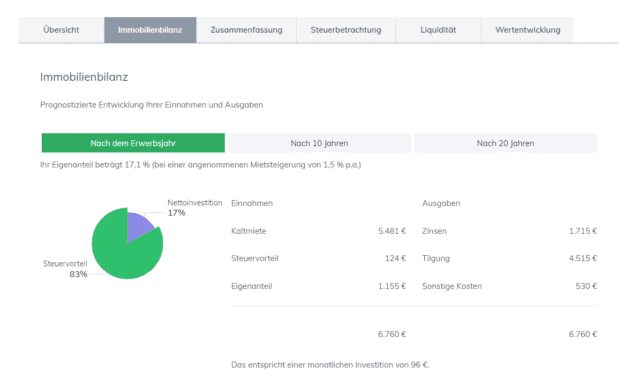Select the Nach dem Erwerbsjahr period
The height and width of the screenshot is (382, 640).
(x=133, y=143)
